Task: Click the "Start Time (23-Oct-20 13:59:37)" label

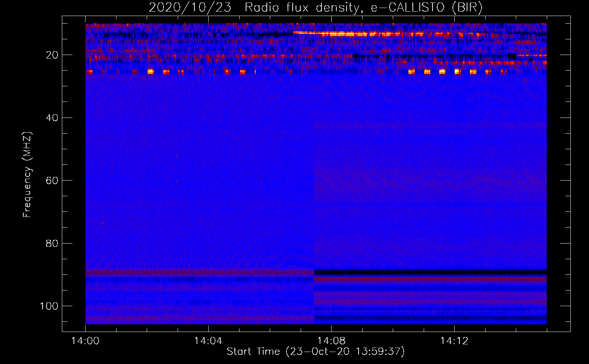Action: point(316,352)
